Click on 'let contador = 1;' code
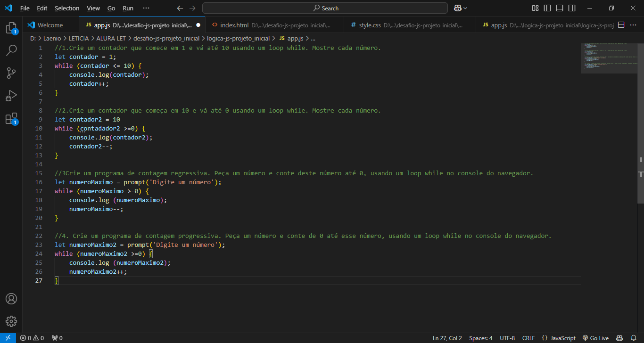The width and height of the screenshot is (644, 343). click(85, 57)
